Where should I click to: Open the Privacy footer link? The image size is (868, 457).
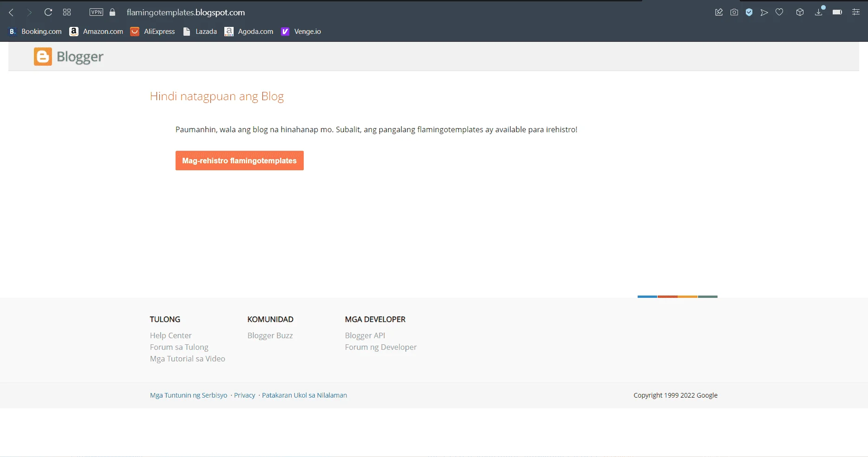[245, 395]
